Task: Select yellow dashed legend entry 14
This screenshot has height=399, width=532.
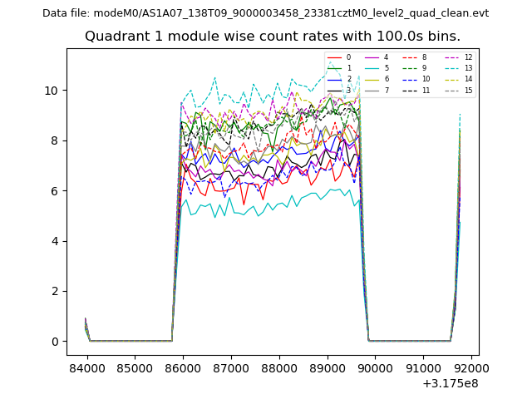Action: coord(453,79)
